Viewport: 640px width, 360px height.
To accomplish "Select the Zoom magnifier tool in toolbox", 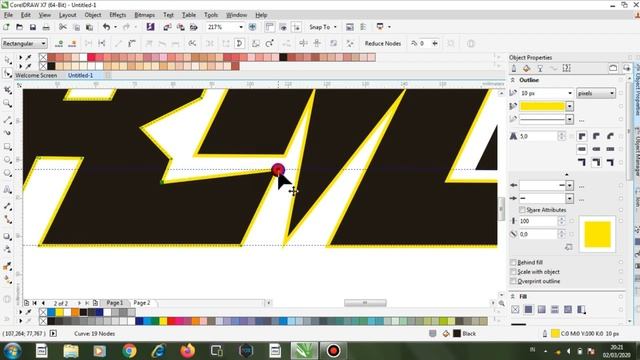I will 7,103.
